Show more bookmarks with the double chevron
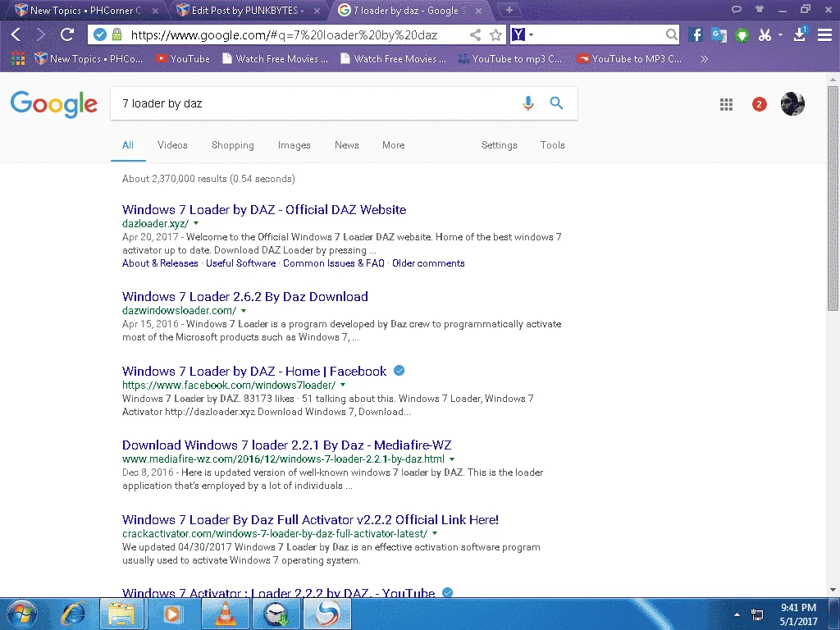 [704, 58]
